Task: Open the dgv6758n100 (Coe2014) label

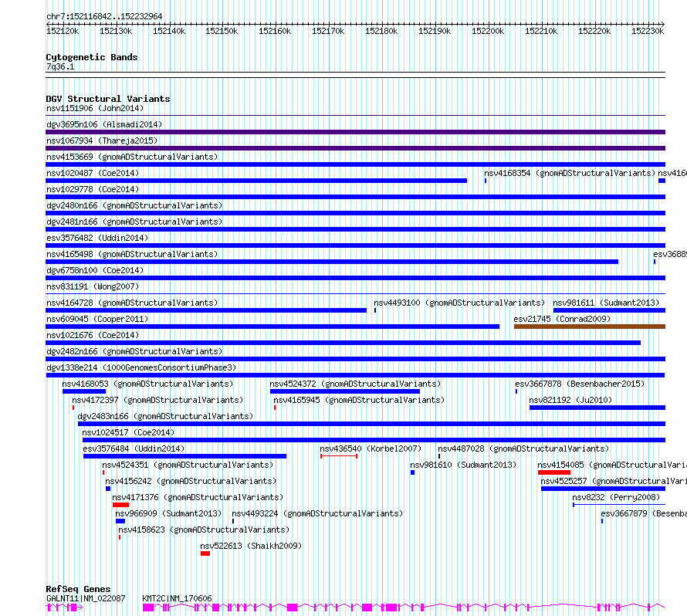Action: [x=95, y=270]
